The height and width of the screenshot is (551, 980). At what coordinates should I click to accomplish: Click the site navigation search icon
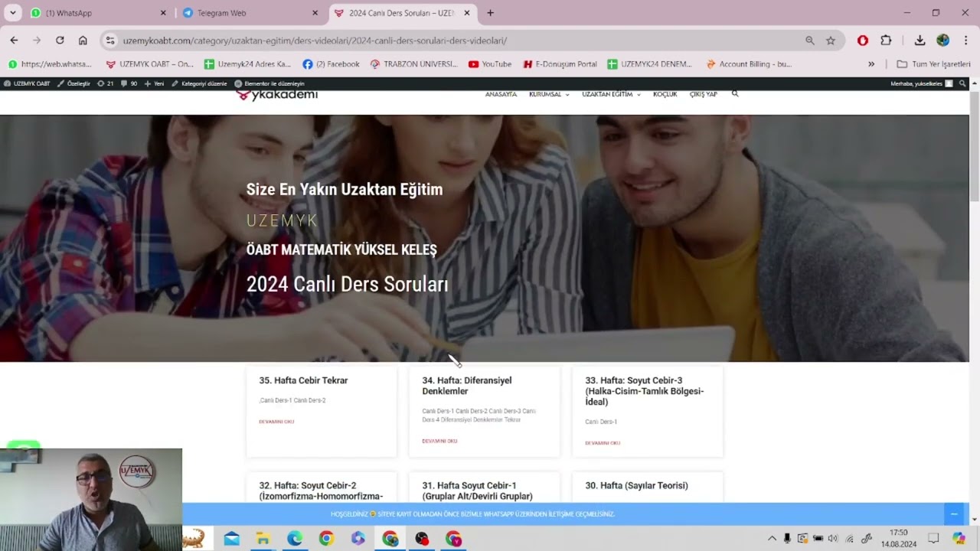tap(735, 94)
